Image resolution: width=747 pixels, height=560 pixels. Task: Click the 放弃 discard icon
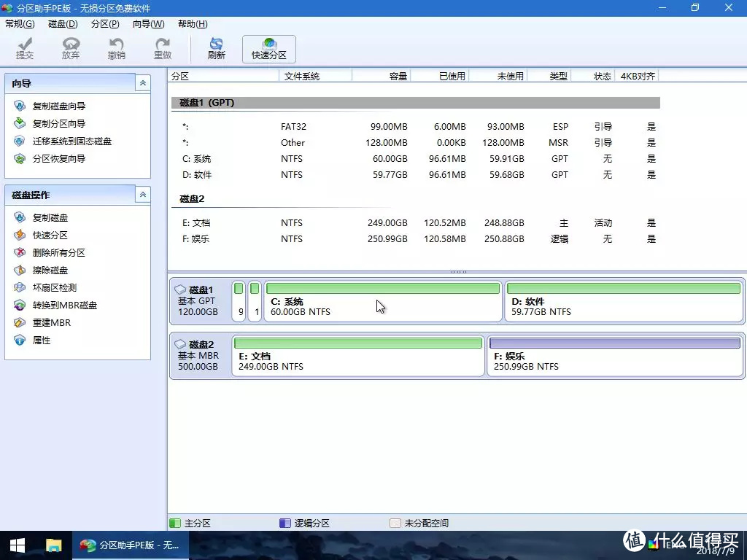click(x=71, y=47)
